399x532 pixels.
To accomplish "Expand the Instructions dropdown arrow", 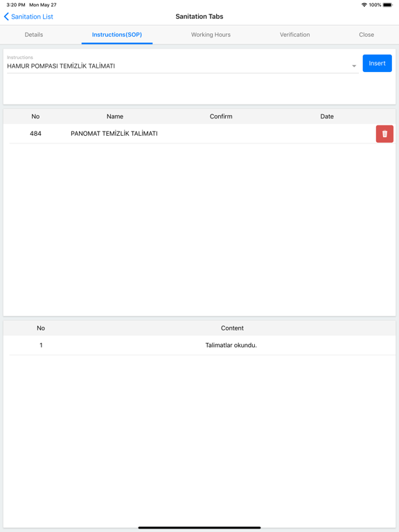I will (354, 66).
